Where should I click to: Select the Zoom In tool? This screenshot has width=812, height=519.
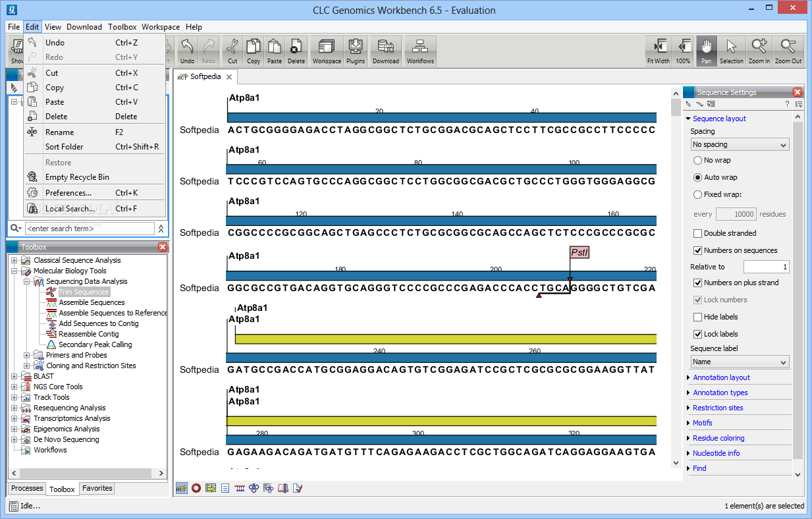[x=759, y=51]
